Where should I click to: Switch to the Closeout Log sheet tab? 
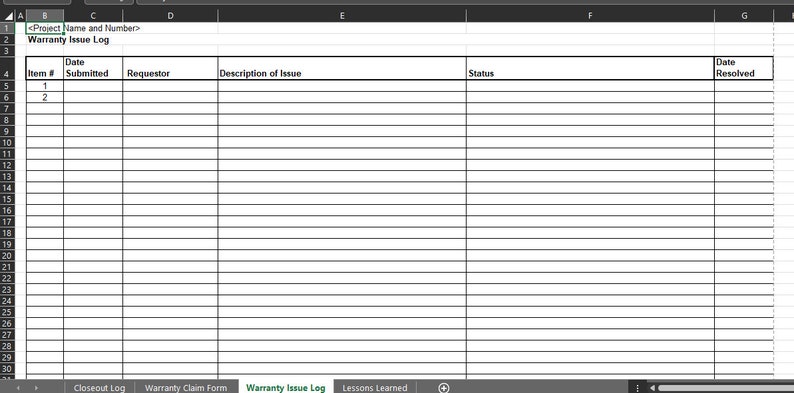coord(99,388)
